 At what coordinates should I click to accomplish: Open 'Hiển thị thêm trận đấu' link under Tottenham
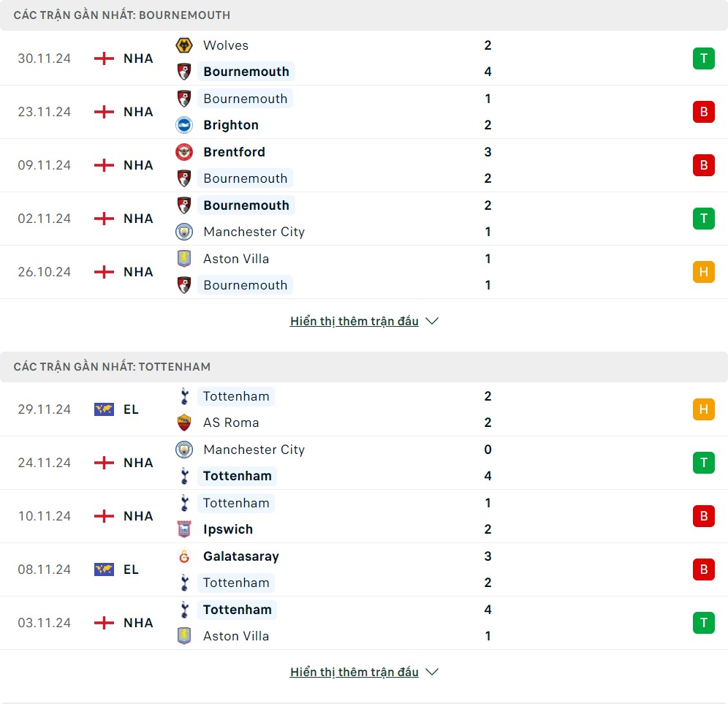coord(354,672)
